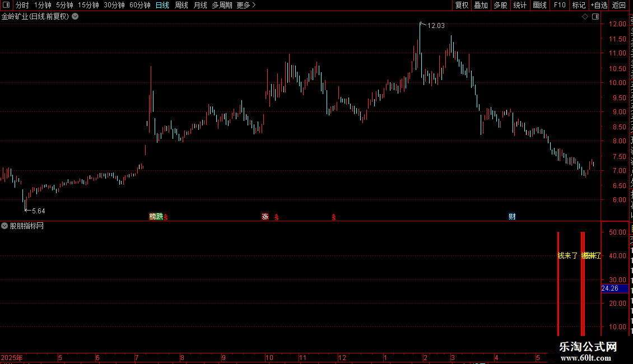Viewport: 633px width, 364px height.
Task: Click the 返回 back button
Action: click(618, 5)
